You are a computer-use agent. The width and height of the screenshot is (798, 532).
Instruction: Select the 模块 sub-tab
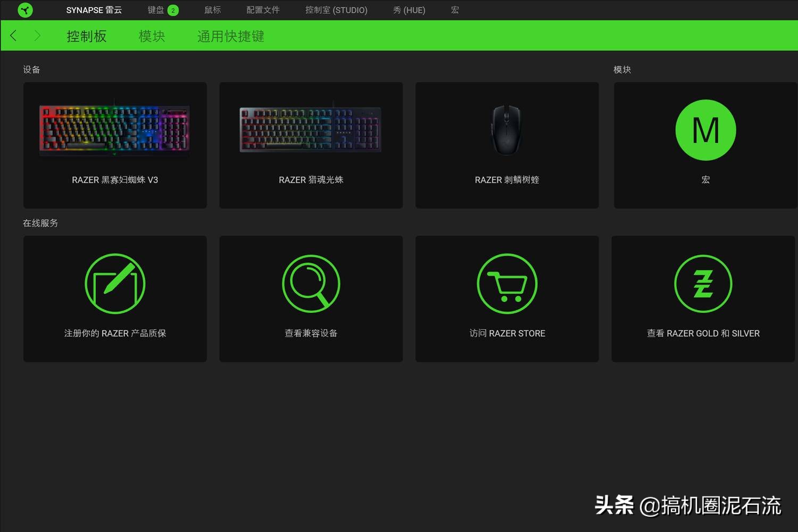click(152, 36)
